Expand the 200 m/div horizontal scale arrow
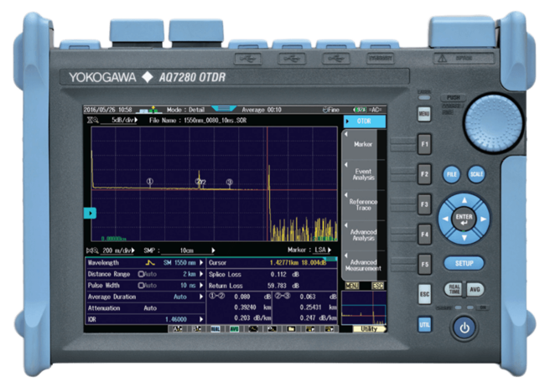The width and height of the screenshot is (545, 392). tap(133, 250)
